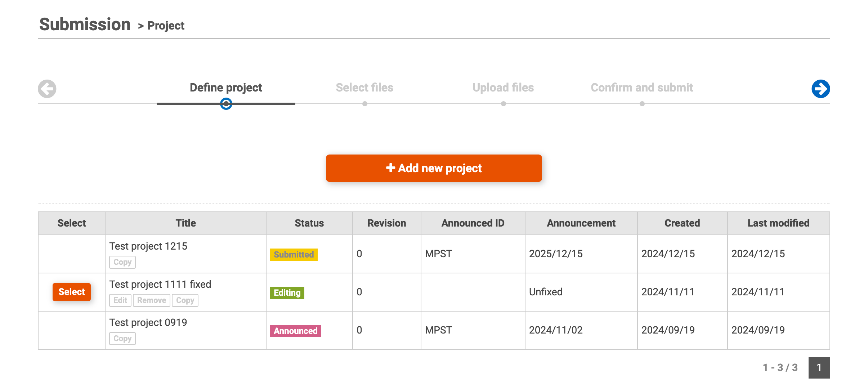Click the Upload files step dot
The width and height of the screenshot is (868, 389).
(503, 104)
